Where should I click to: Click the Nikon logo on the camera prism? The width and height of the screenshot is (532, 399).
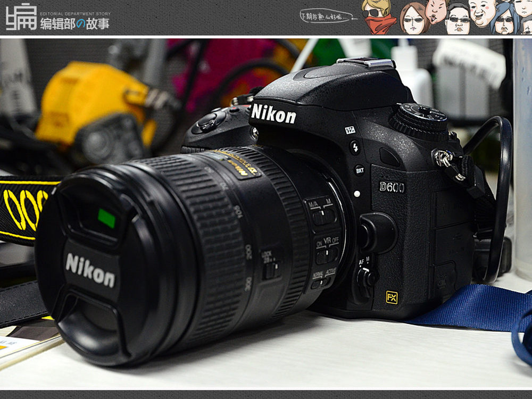(273, 113)
